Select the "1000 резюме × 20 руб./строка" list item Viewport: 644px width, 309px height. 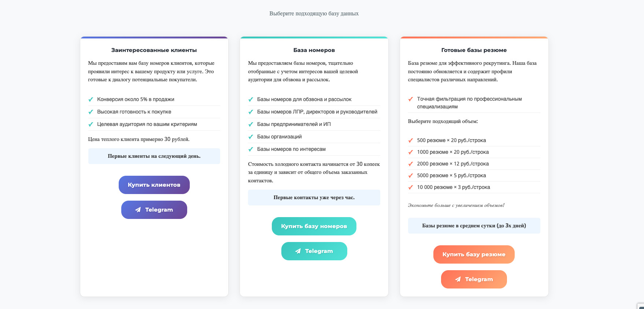tap(453, 152)
